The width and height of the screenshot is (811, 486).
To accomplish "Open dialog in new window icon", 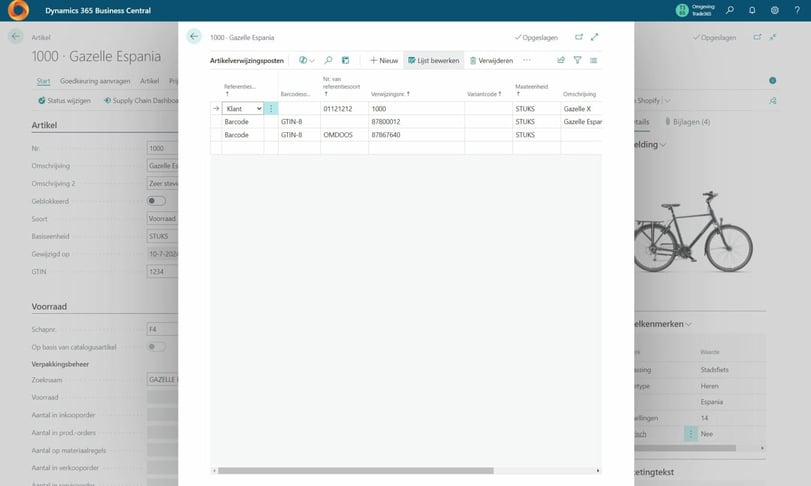I will click(579, 37).
